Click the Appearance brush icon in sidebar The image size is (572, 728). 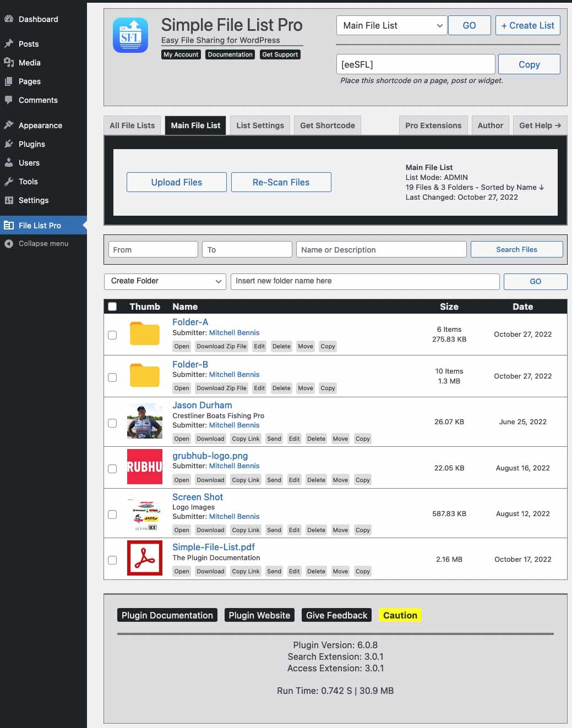[9, 125]
